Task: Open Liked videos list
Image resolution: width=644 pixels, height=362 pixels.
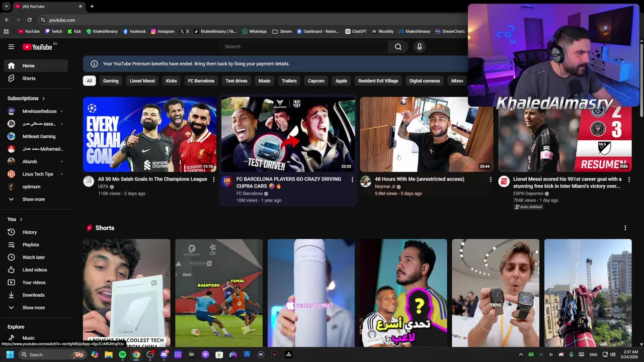Action: pyautogui.click(x=36, y=270)
